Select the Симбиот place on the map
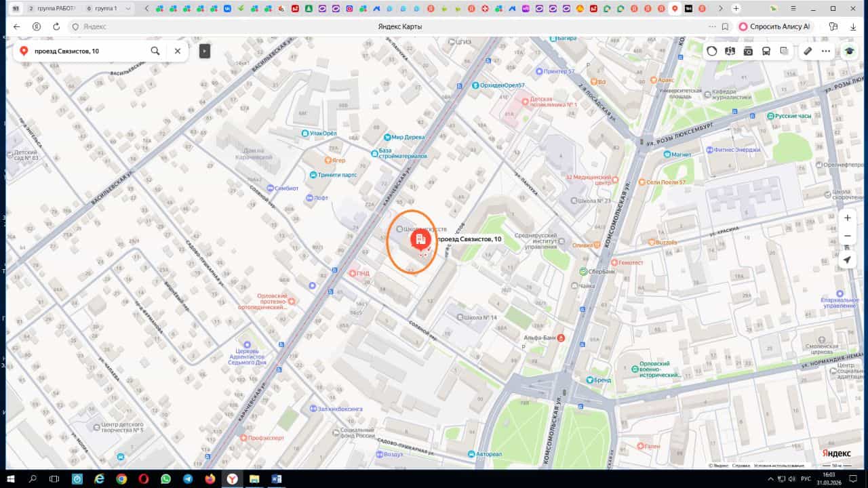868x488 pixels. (x=282, y=188)
